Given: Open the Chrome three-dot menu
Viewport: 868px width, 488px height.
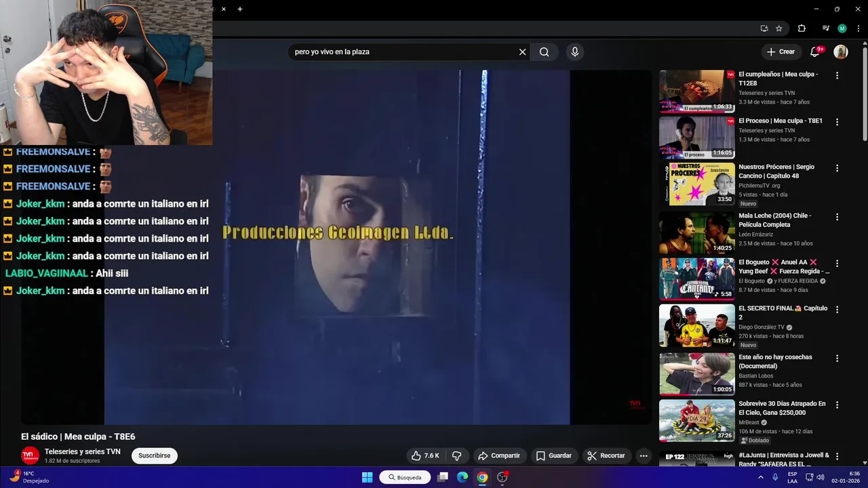Looking at the screenshot, I should coord(859,28).
